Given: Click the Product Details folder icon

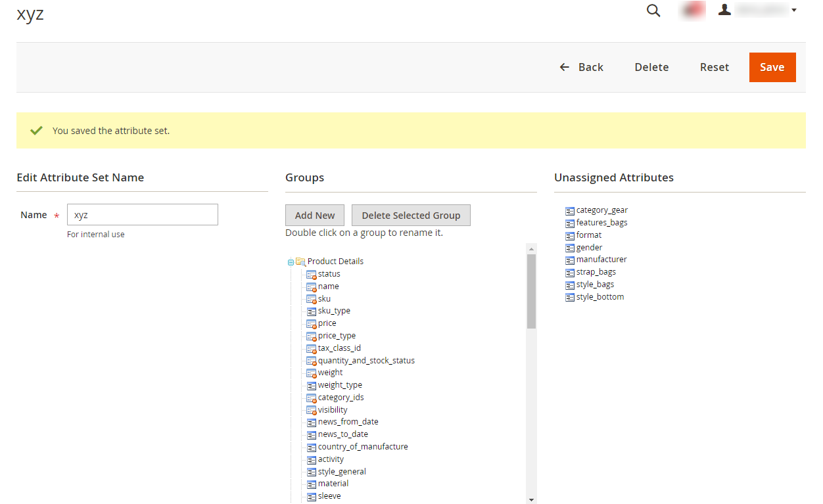Looking at the screenshot, I should (300, 262).
